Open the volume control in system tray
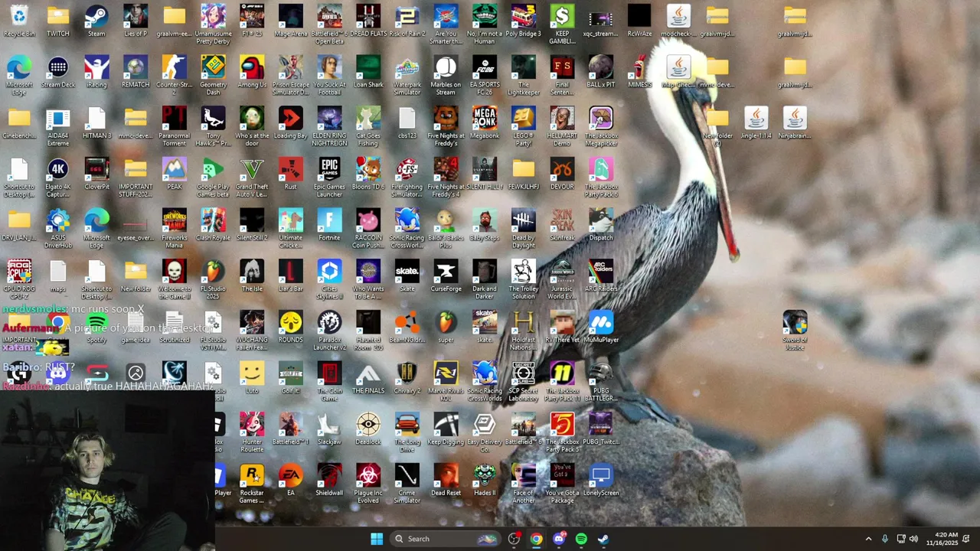The image size is (980, 551). click(913, 539)
